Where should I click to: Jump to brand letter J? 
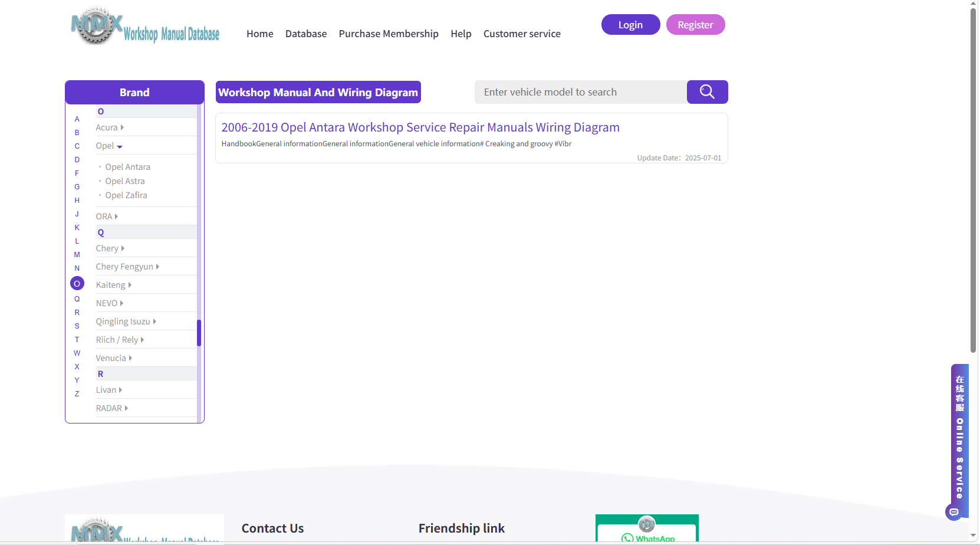pos(77,214)
